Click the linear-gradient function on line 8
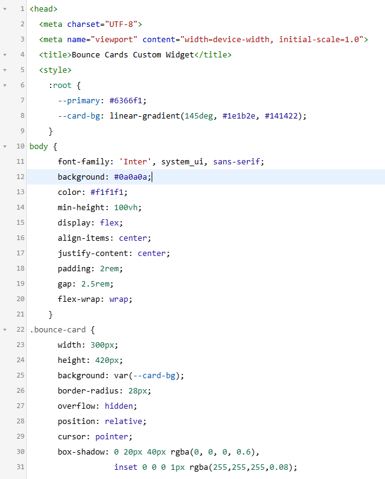The height and width of the screenshot is (479, 385). [145, 116]
